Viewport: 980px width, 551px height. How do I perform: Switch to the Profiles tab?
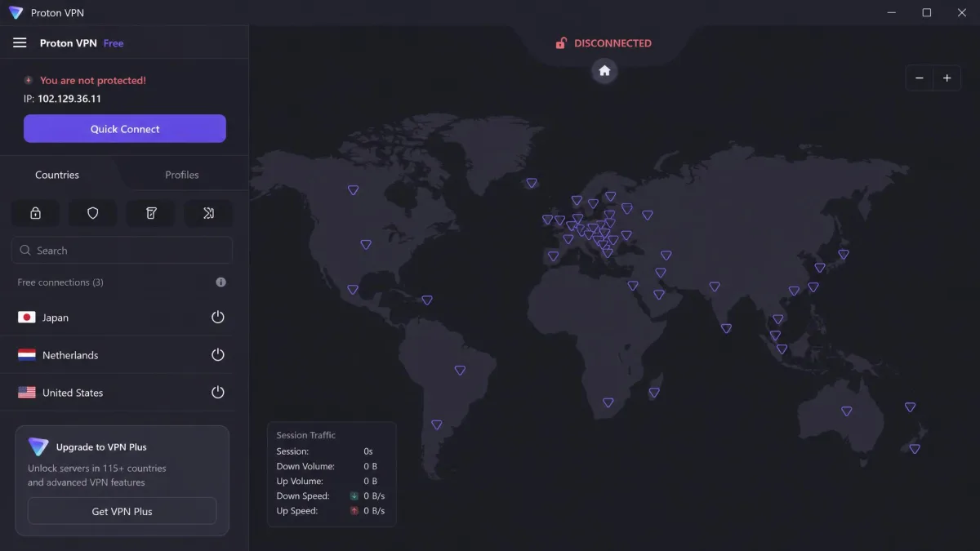(182, 175)
